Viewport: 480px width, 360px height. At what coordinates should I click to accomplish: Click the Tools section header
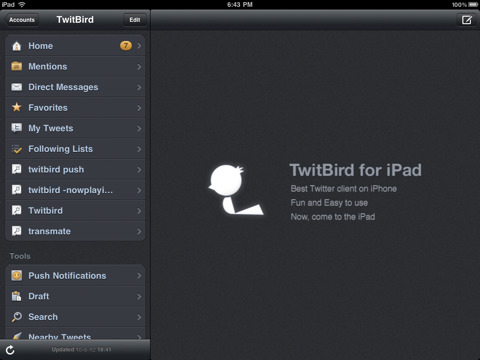(20, 256)
